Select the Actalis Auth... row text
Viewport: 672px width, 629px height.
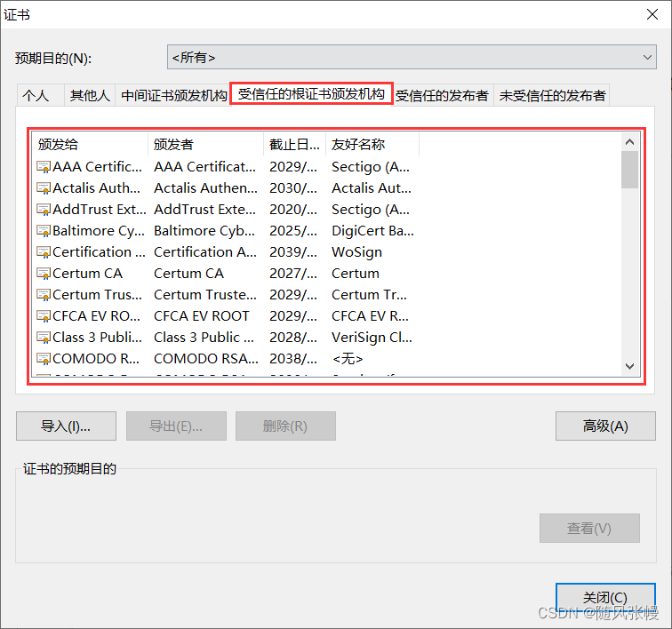click(96, 188)
